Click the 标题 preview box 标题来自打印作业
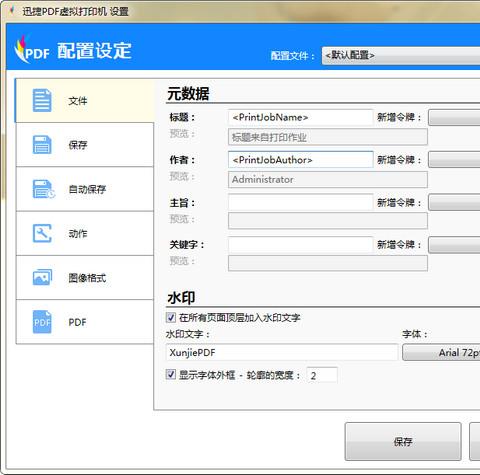The height and width of the screenshot is (475, 480). click(x=328, y=137)
